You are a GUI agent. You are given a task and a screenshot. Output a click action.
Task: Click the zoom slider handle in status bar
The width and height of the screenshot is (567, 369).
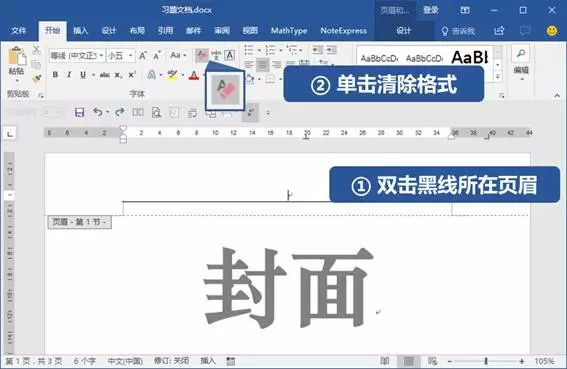pos(486,361)
